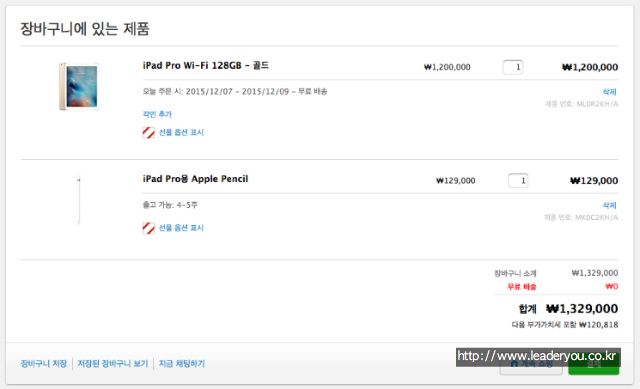Screen dimensions: 640x389
Task: Open the 저장된 장바구니 보기 link
Action: (x=113, y=363)
